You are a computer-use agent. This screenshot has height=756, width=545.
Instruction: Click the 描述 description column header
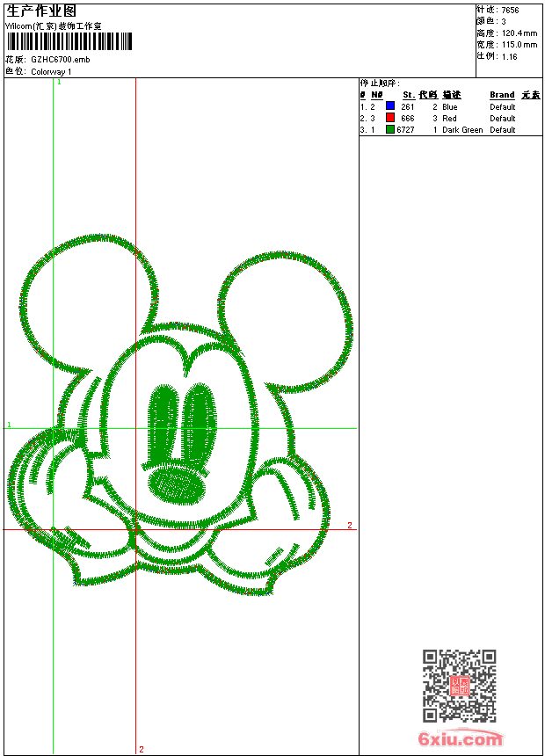451,95
